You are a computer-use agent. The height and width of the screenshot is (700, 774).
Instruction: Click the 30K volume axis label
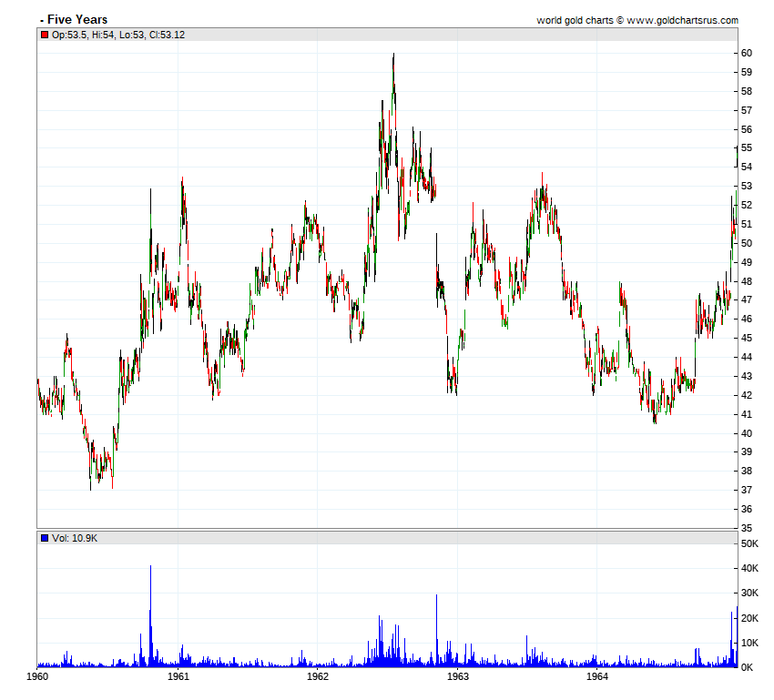point(749,593)
